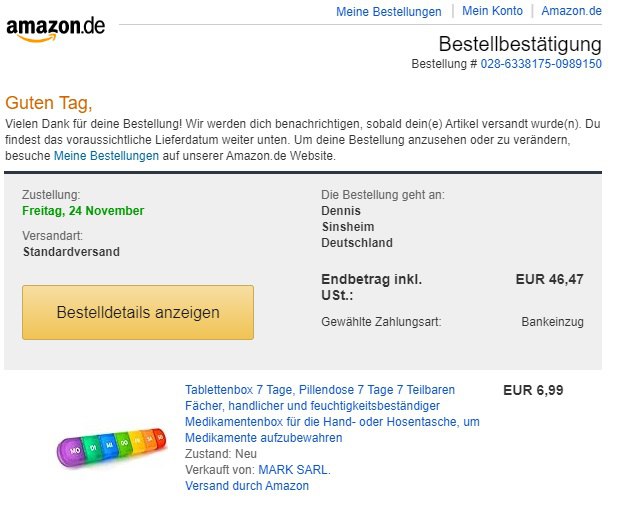Screen dimensions: 622x513
Task: Visit the Amazon.de link in the header
Action: [571, 12]
